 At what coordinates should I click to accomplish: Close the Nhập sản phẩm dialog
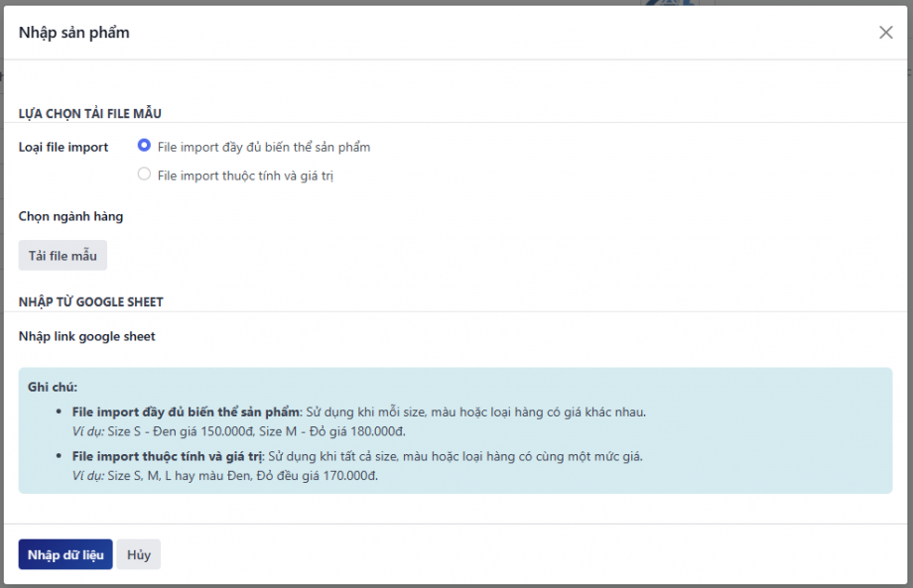[x=885, y=33]
